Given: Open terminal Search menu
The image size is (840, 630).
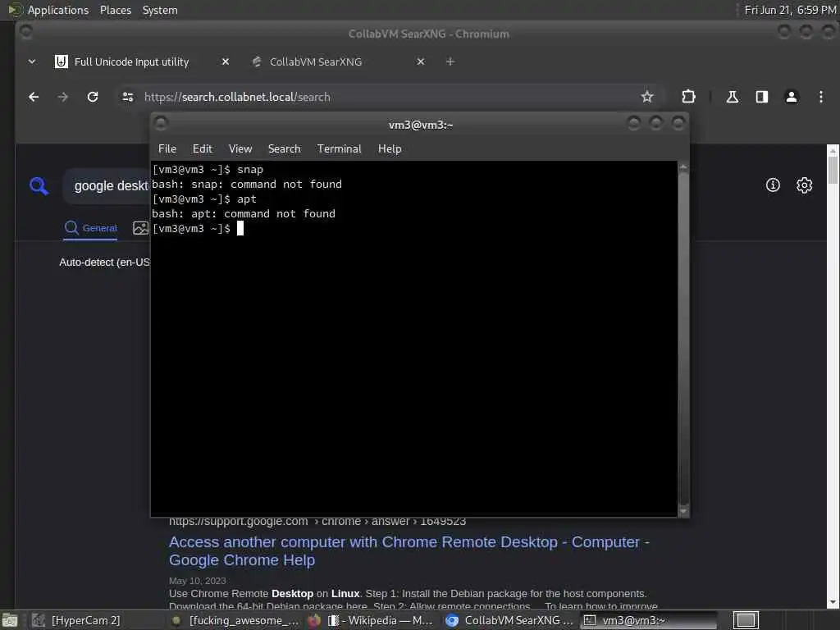Looking at the screenshot, I should coord(284,149).
